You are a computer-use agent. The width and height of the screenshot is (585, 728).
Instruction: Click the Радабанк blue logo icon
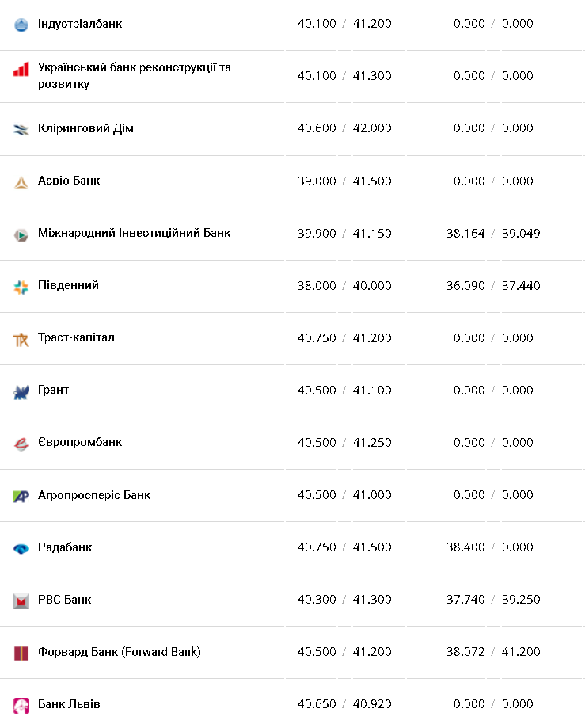coord(21,548)
